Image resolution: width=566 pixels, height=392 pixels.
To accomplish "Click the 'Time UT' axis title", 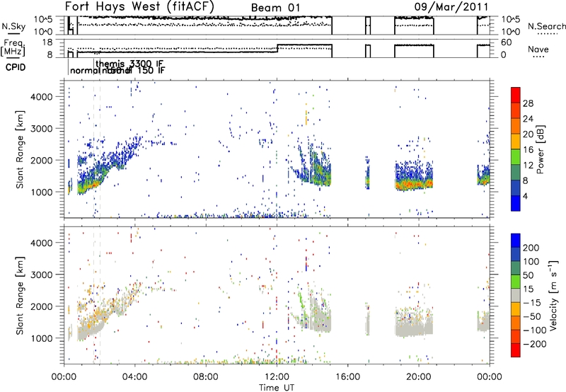I will pos(277,388).
